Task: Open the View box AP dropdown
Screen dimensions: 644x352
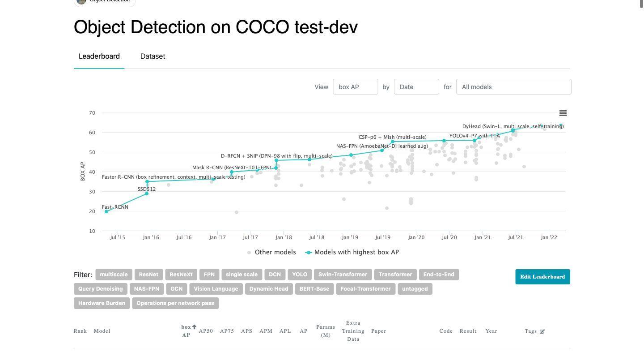Action: [355, 87]
